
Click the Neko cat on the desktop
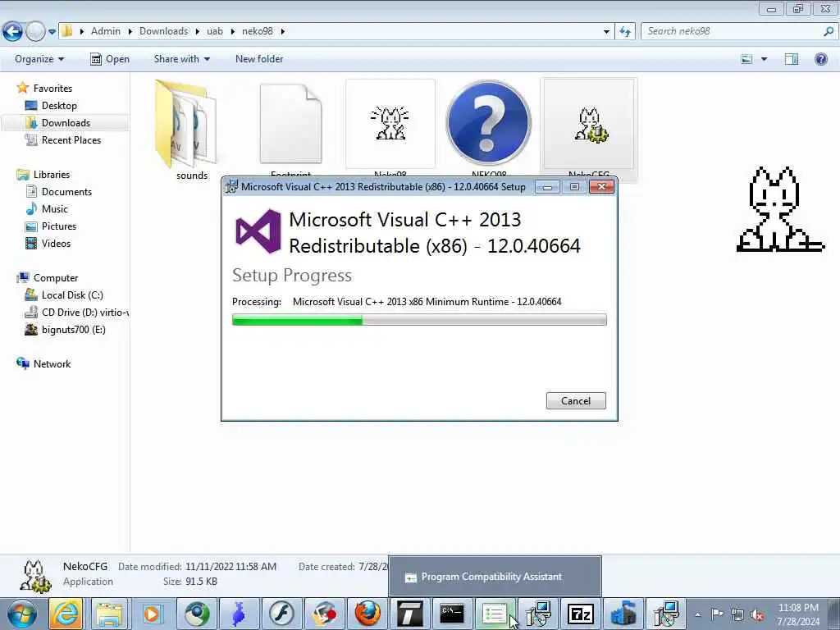pyautogui.click(x=779, y=210)
